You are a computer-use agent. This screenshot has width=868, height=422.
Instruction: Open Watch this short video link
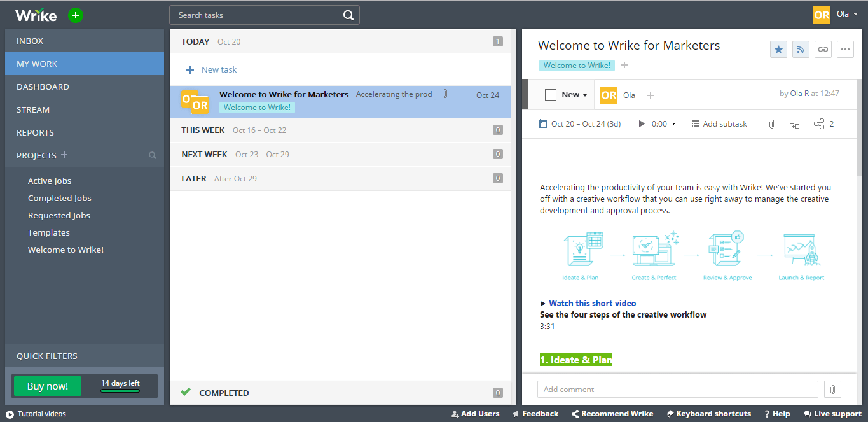592,303
